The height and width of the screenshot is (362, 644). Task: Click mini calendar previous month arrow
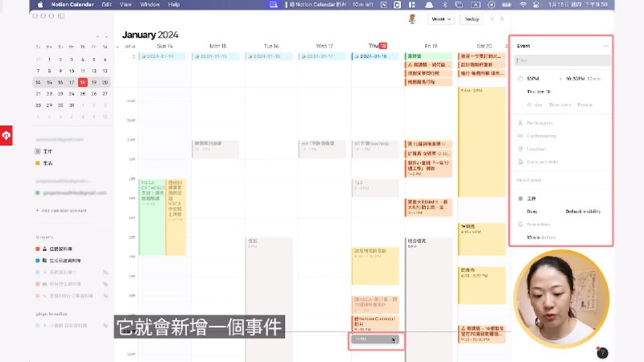(x=97, y=37)
